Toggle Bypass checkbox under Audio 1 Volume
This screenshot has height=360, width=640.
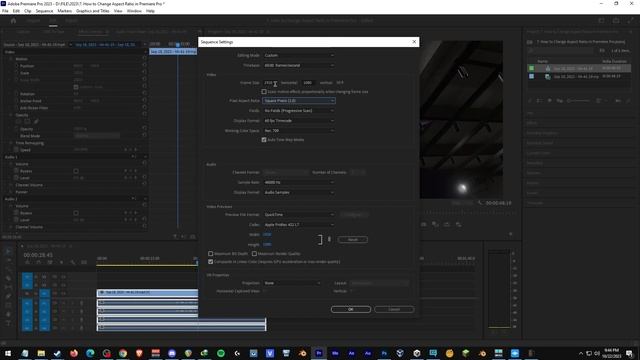[x=76, y=171]
